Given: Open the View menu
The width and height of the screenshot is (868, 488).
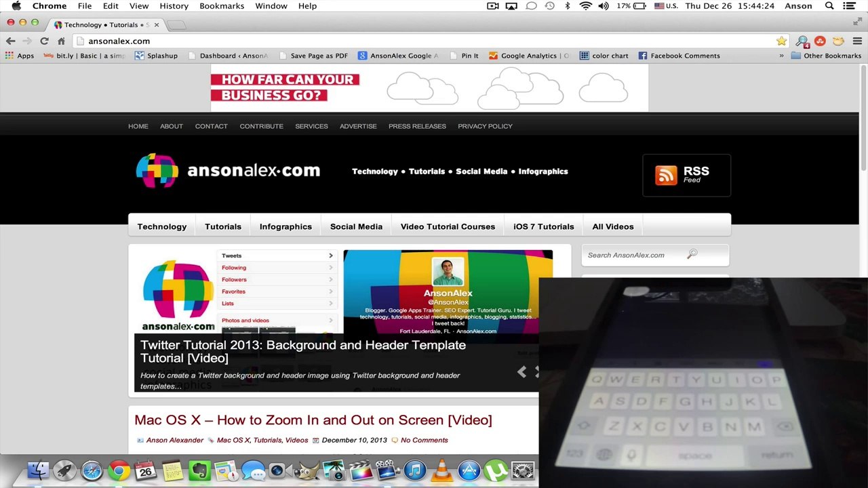Looking at the screenshot, I should click(x=139, y=6).
